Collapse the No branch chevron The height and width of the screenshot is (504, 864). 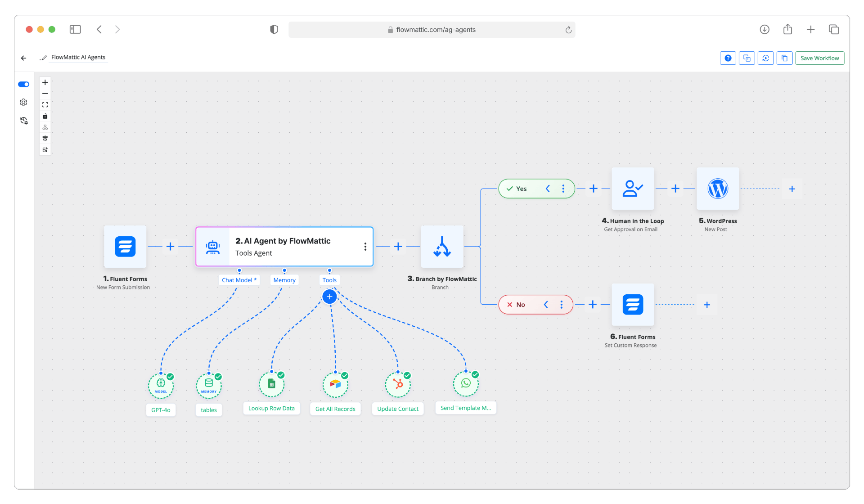coord(546,304)
